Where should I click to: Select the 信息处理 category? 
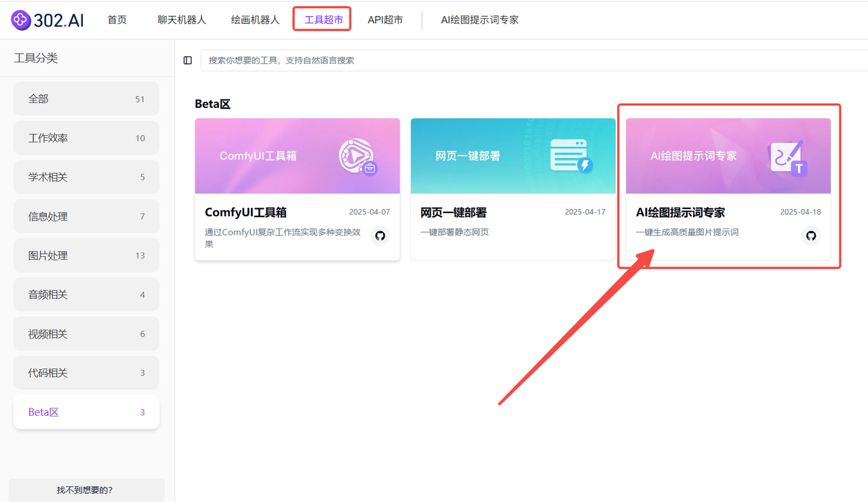click(x=86, y=216)
